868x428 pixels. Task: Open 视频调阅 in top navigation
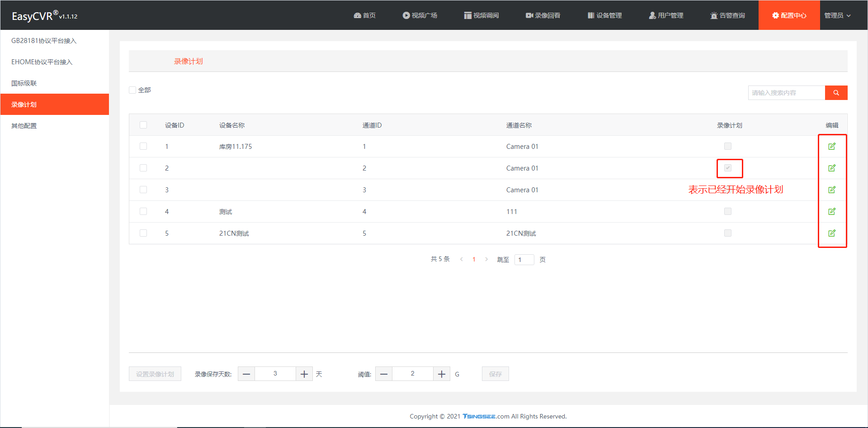(x=481, y=15)
